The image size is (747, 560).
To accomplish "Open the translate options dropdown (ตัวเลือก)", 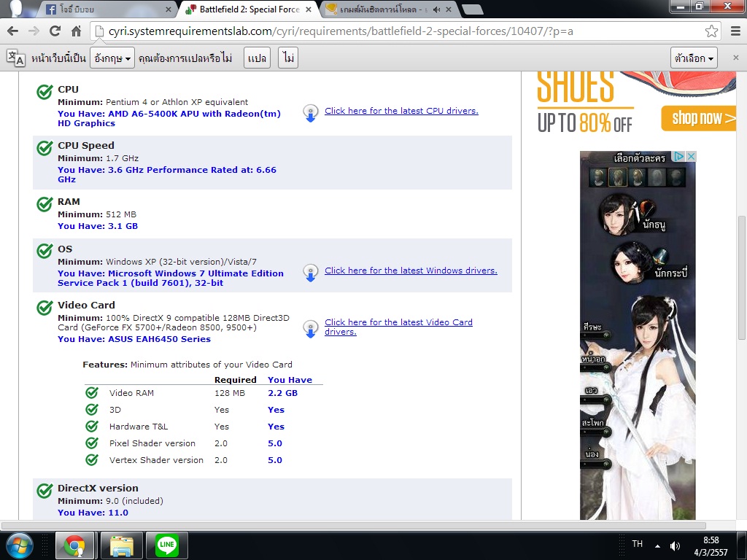I will (x=694, y=58).
